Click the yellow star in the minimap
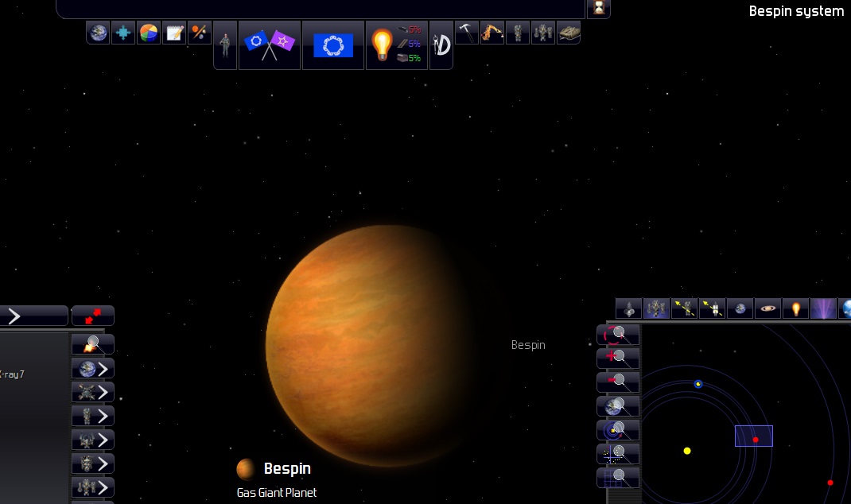The width and height of the screenshot is (851, 504). click(x=687, y=451)
